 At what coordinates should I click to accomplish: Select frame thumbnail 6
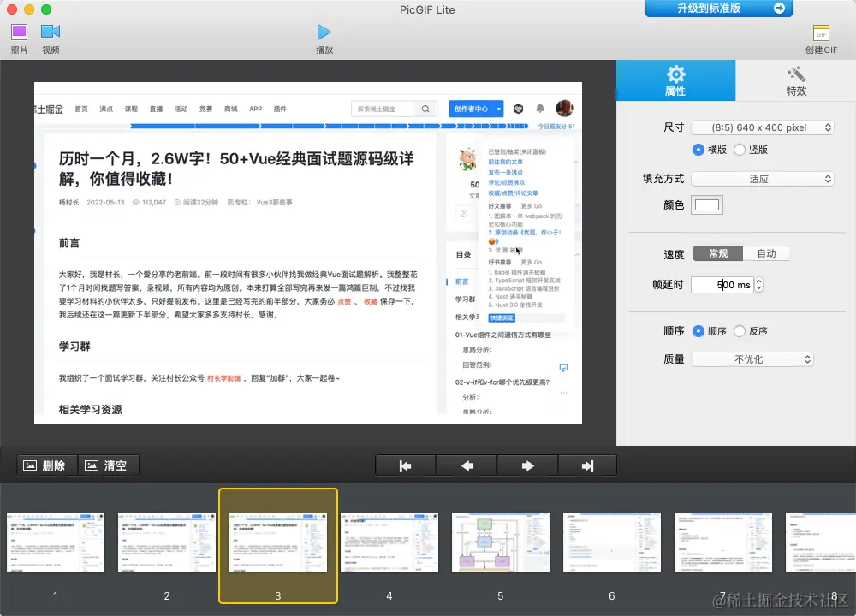point(612,542)
